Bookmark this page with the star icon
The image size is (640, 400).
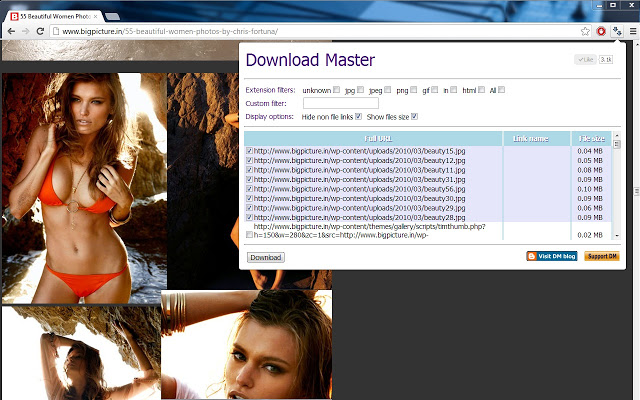585,31
